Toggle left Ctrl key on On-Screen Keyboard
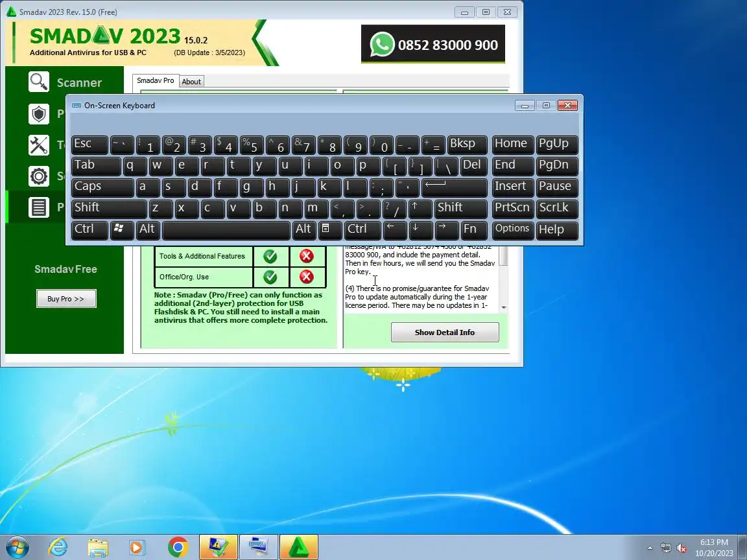 (x=89, y=229)
